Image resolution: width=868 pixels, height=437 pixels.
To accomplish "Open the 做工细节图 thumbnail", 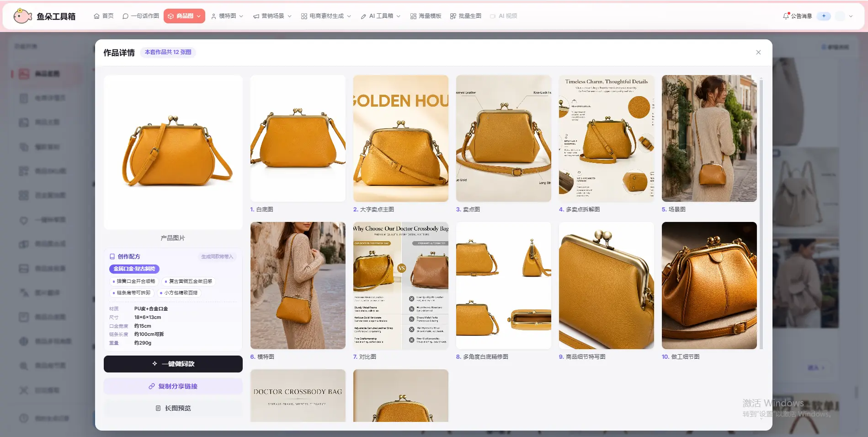I will pyautogui.click(x=709, y=286).
